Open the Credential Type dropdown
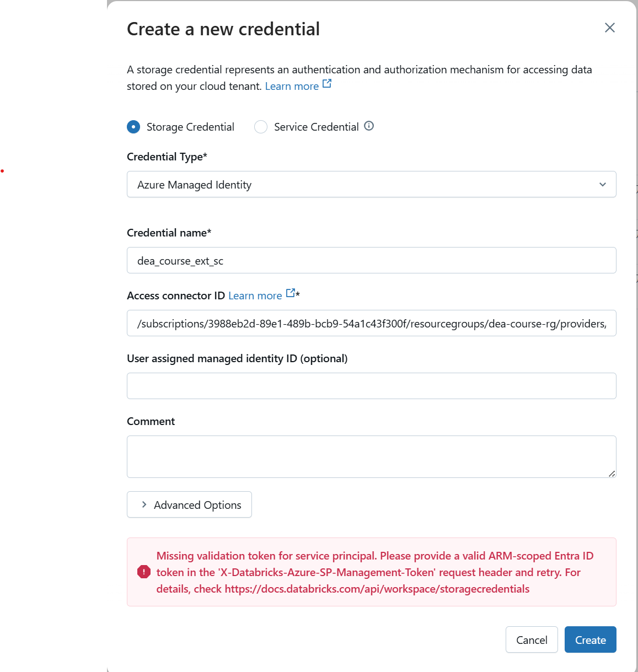638x672 pixels. [371, 184]
